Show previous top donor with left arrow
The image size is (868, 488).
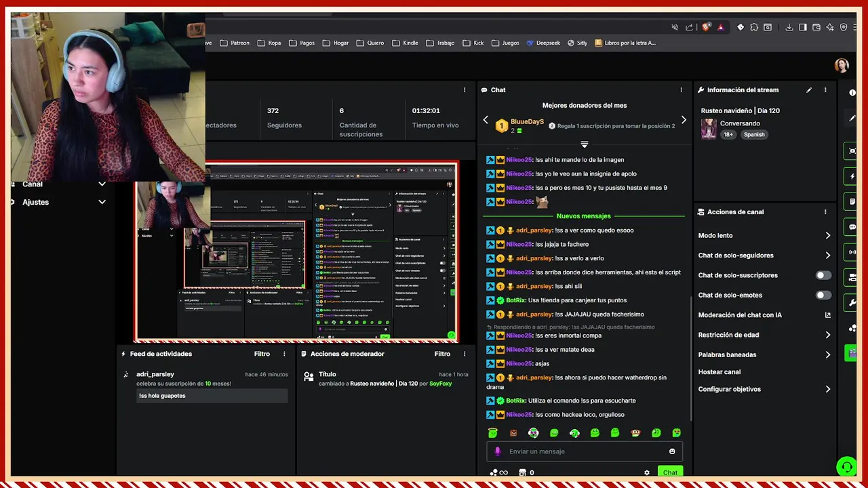point(486,120)
